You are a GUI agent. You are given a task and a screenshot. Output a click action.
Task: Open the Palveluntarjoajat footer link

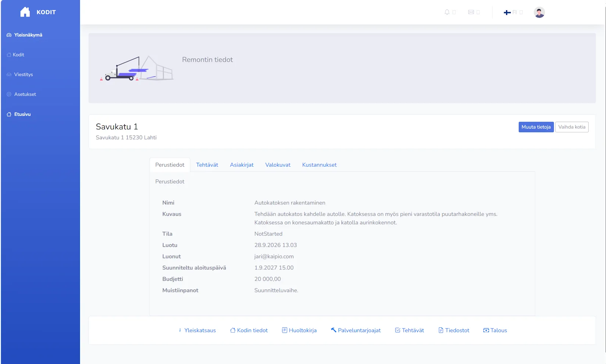coord(356,330)
